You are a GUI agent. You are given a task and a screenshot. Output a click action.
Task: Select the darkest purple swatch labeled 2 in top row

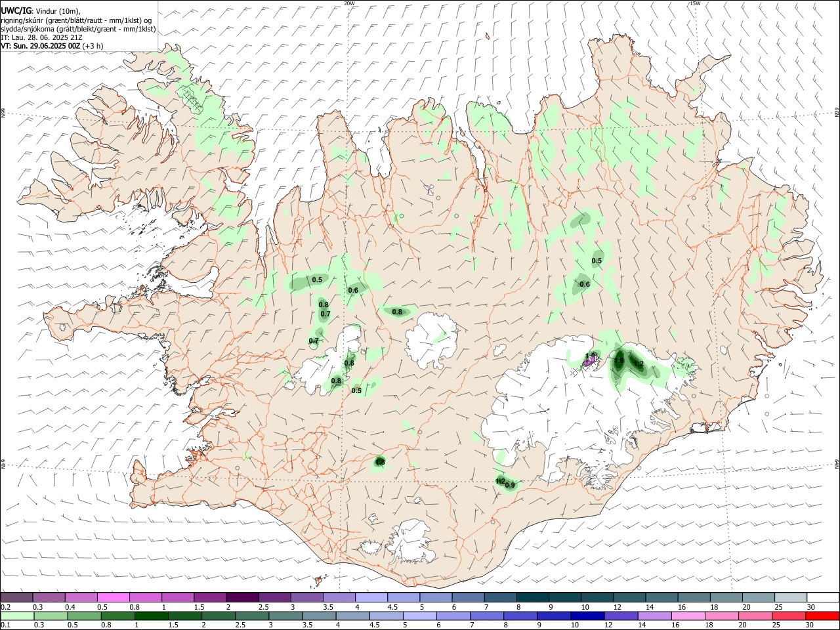(x=241, y=598)
